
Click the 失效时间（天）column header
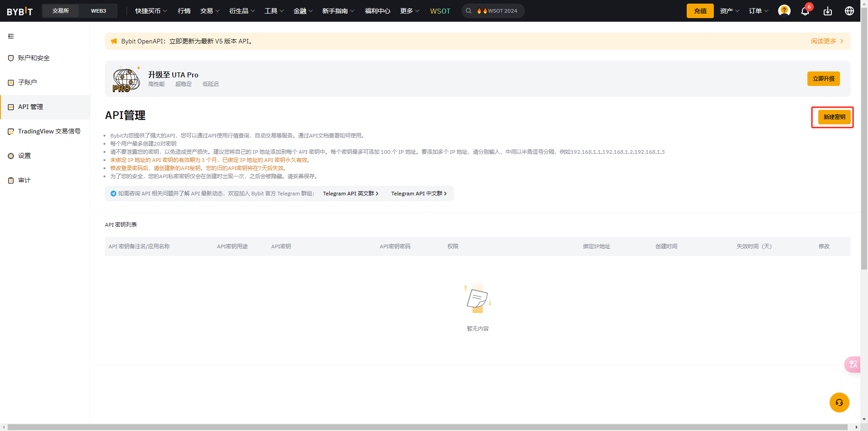point(754,246)
